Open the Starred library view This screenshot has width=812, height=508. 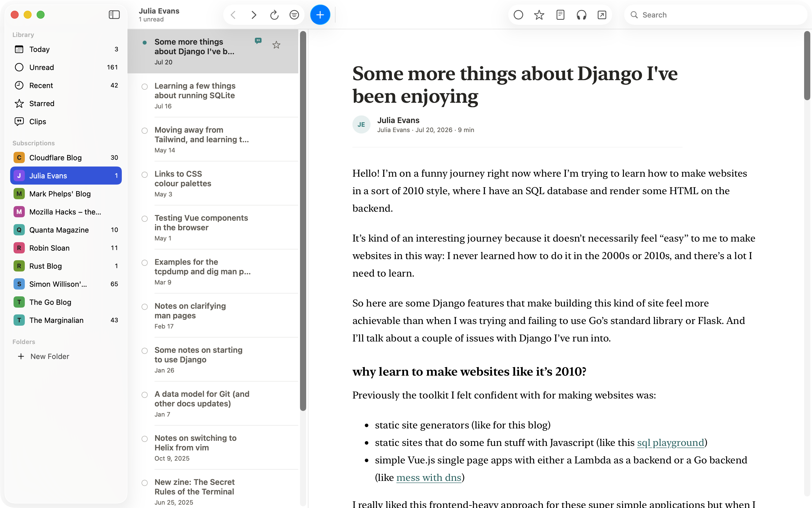click(66, 104)
